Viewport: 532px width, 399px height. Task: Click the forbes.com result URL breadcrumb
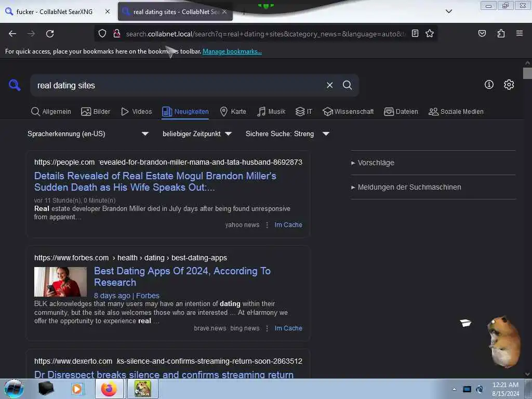(130, 258)
